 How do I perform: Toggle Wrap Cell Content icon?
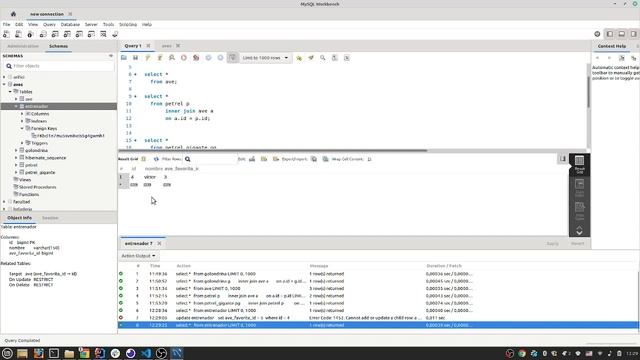pyautogui.click(x=369, y=159)
